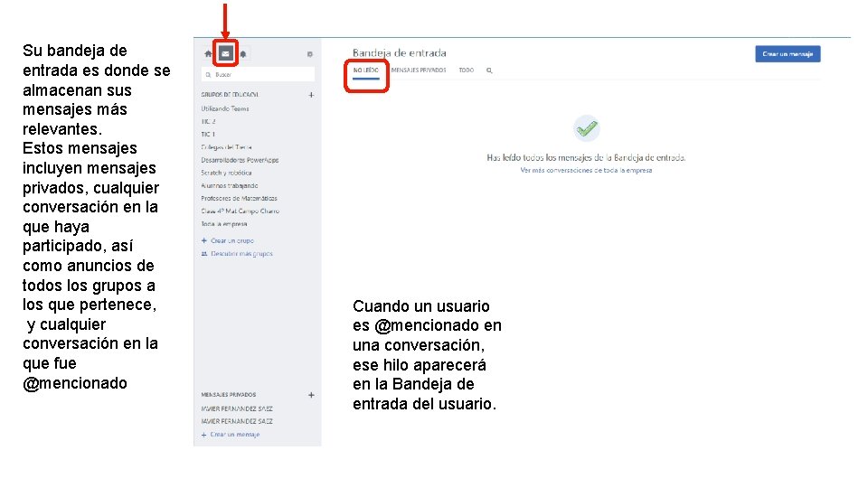Switch to MENSAJES PRIVADOS tab
Screen dimensions: 868x488
pos(419,70)
